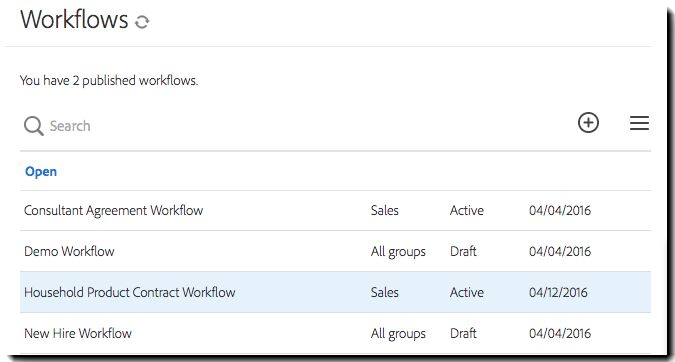Click date 04/12/2016 in highlighted row

click(x=558, y=292)
